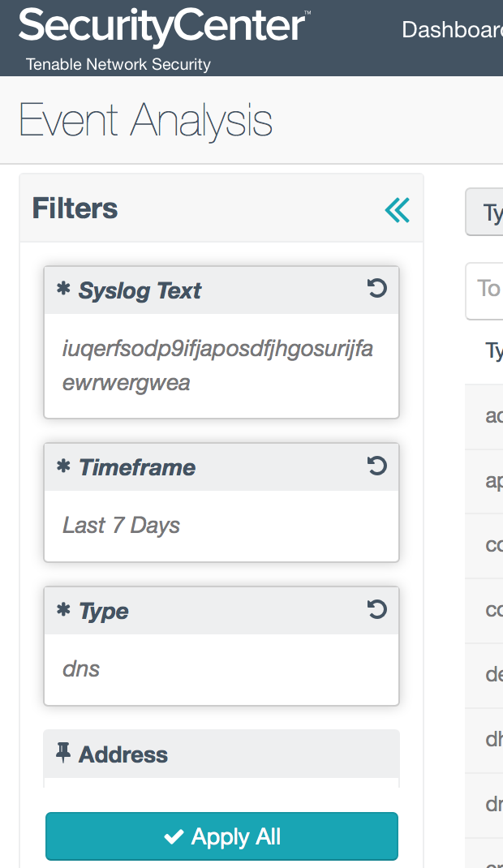
Task: Click the Event Analysis page heading
Action: 145,120
